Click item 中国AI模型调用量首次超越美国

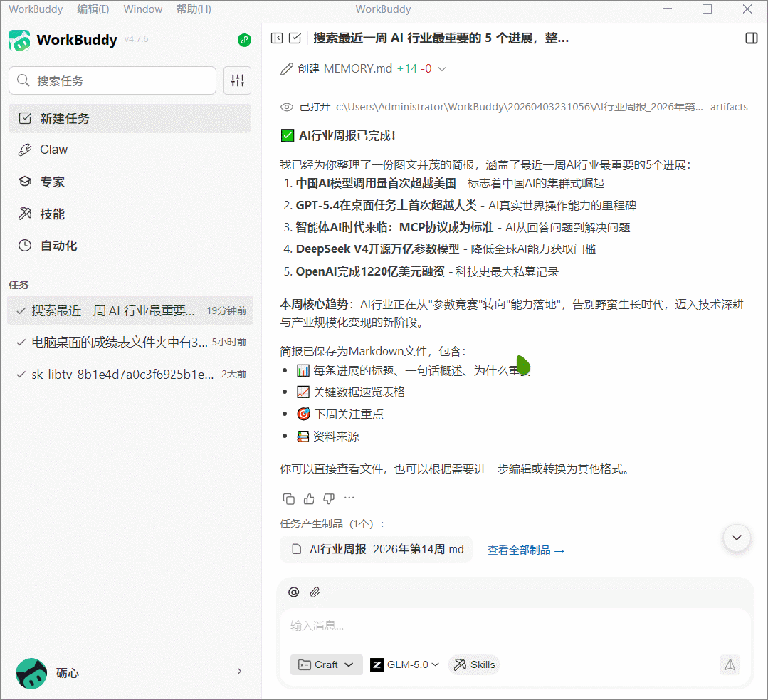click(x=376, y=183)
